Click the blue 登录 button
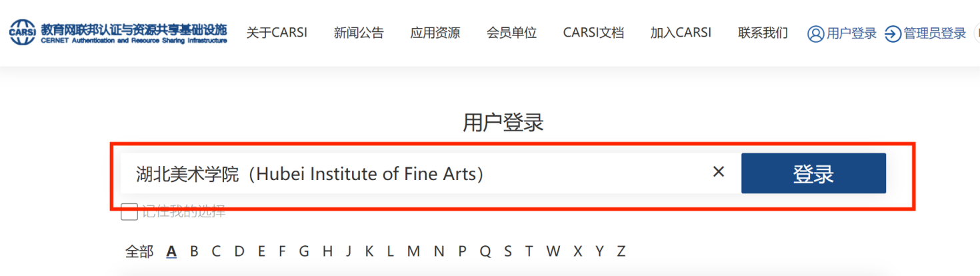Screen dimensions: 980x276 813,173
